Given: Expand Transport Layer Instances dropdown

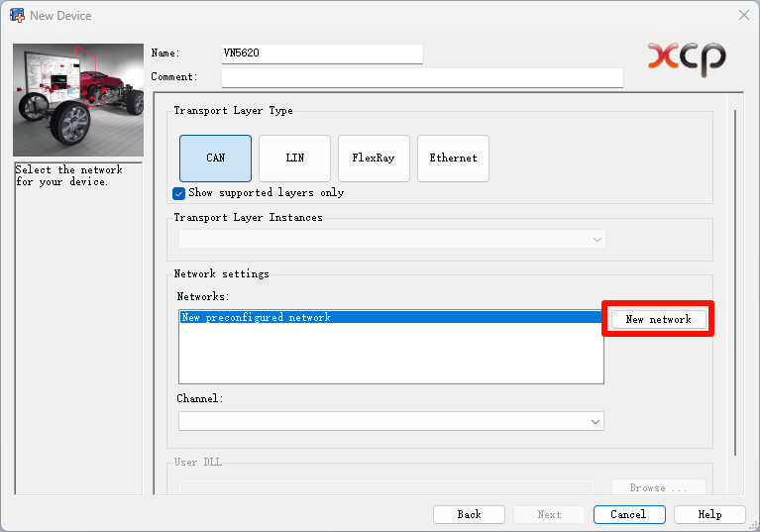Looking at the screenshot, I should [596, 239].
